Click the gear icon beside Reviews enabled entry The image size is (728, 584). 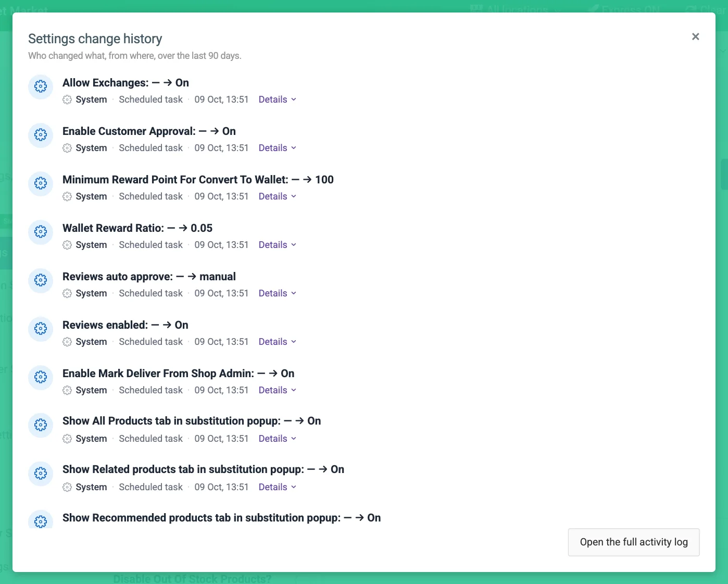click(41, 329)
